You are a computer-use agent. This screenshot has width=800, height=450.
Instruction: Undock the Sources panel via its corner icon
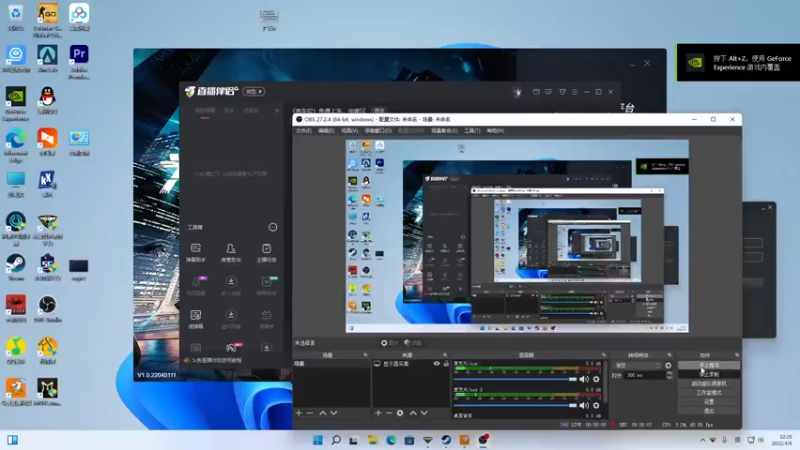pos(445,355)
